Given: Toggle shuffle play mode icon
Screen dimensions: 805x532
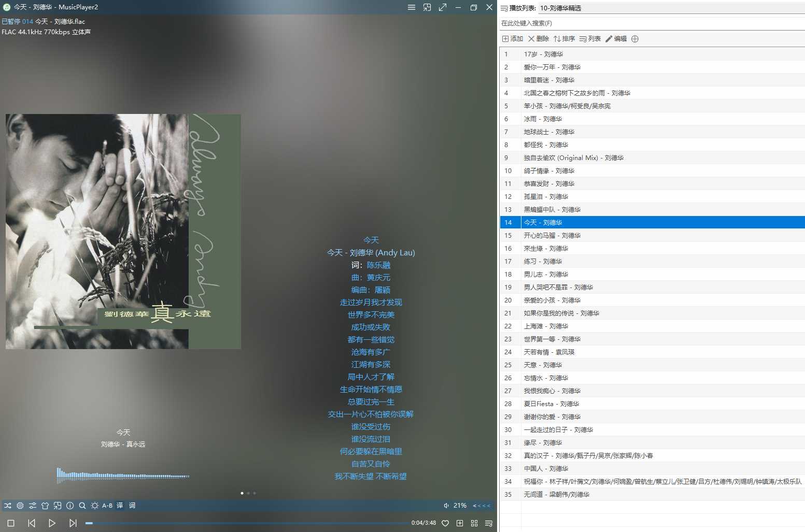Looking at the screenshot, I should 7,506.
